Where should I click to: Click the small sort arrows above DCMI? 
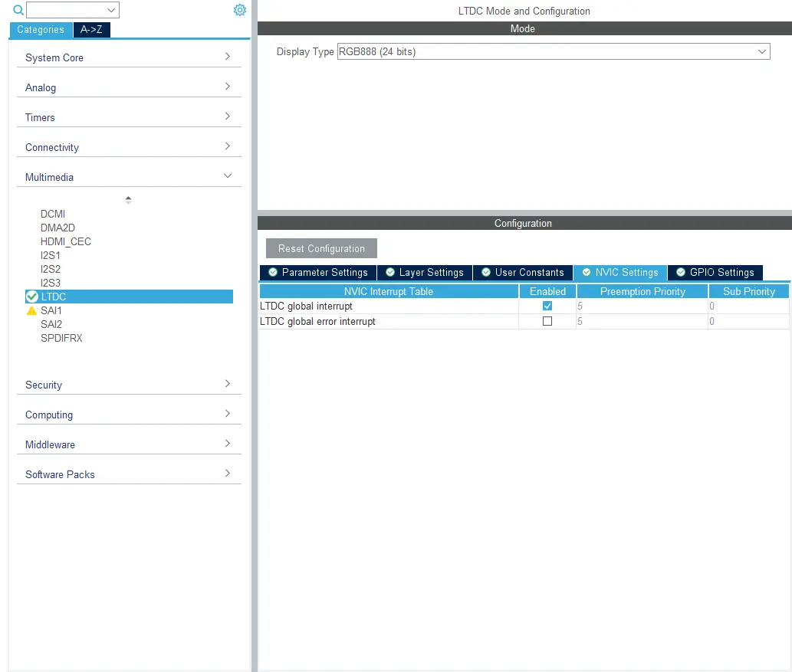(x=128, y=200)
